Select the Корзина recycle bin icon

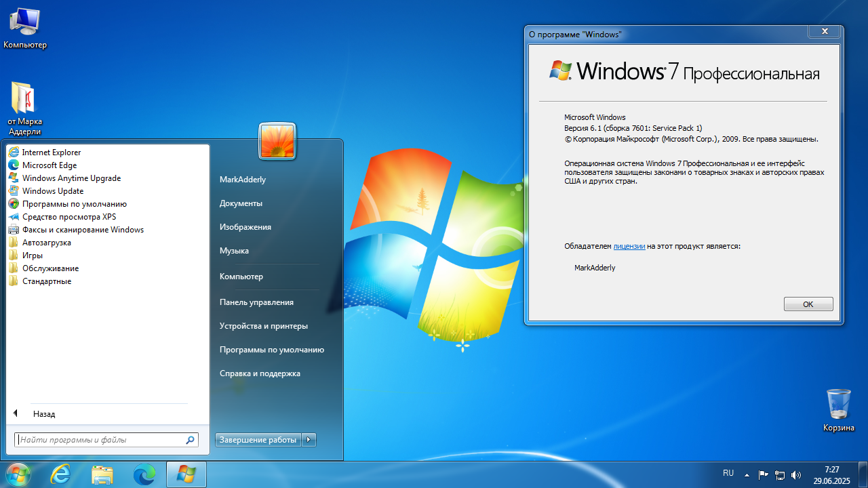coord(839,410)
